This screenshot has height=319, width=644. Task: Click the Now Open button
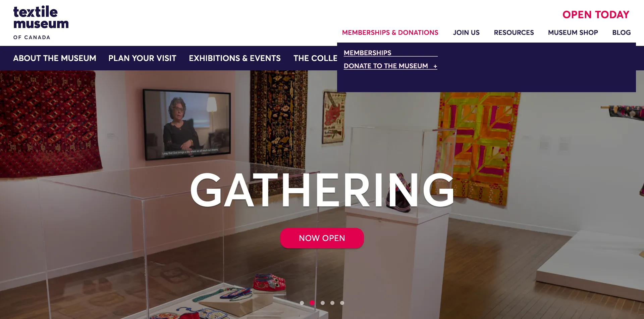click(x=322, y=238)
